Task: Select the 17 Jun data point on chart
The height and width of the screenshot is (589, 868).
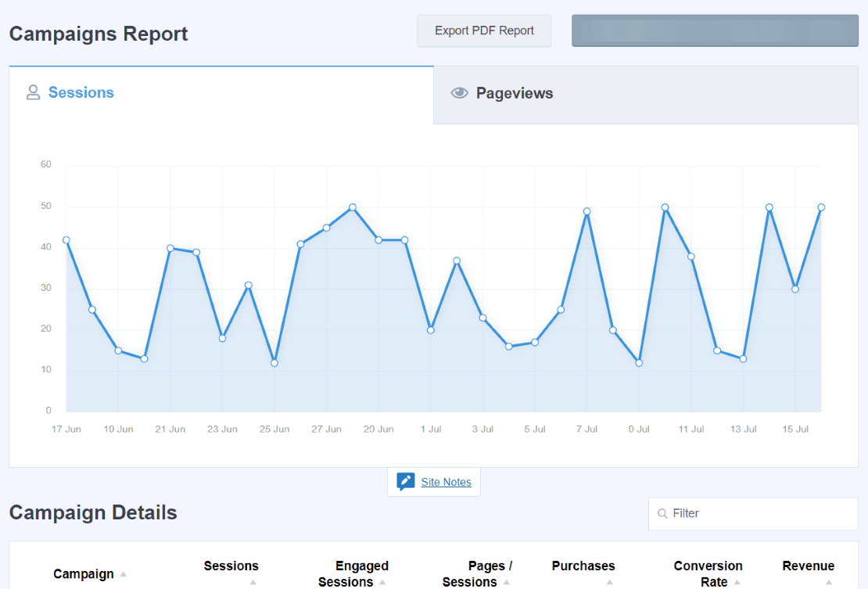Action: (66, 240)
